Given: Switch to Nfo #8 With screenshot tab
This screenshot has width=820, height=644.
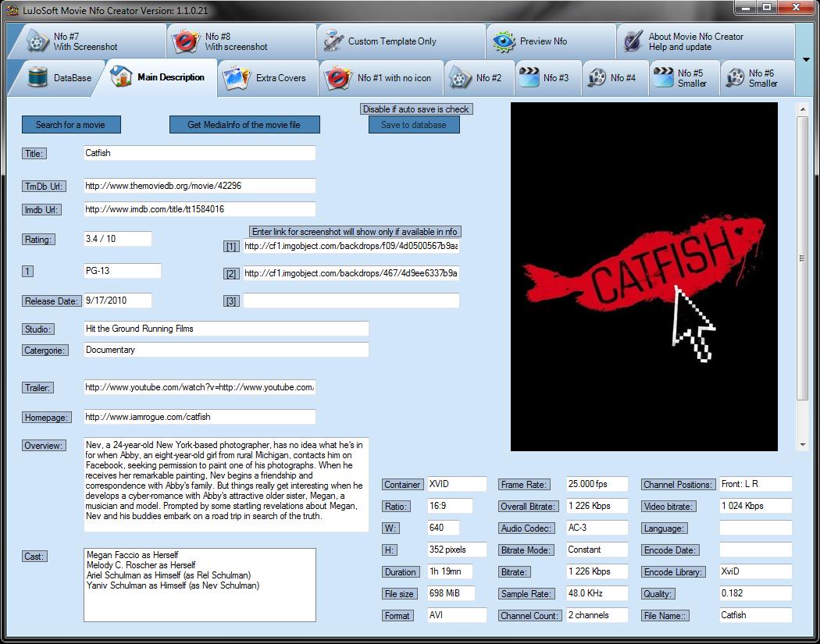Looking at the screenshot, I should [x=241, y=41].
